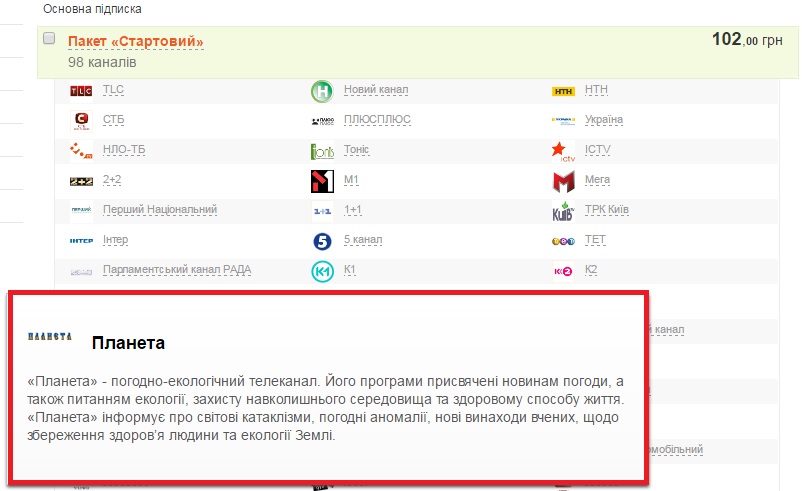Click the К1 channel logo
The image size is (802, 491).
click(322, 271)
